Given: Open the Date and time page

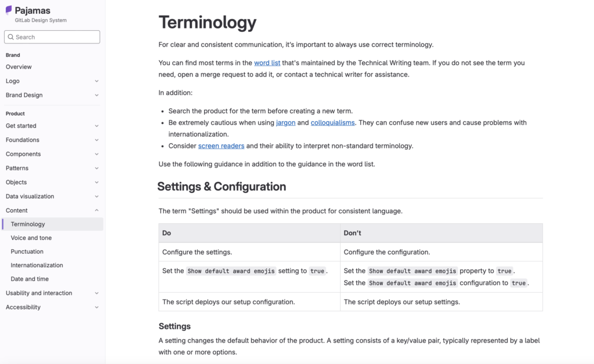Looking at the screenshot, I should pos(29,279).
